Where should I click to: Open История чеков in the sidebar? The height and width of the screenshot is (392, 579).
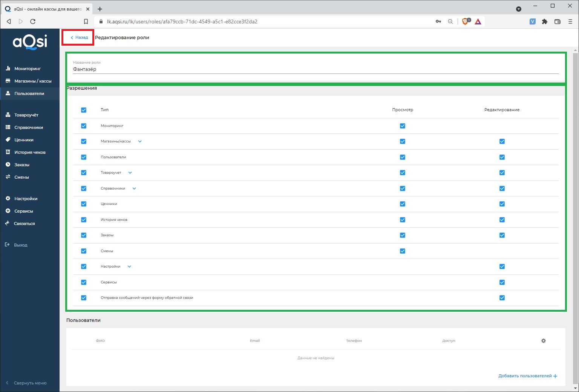30,152
